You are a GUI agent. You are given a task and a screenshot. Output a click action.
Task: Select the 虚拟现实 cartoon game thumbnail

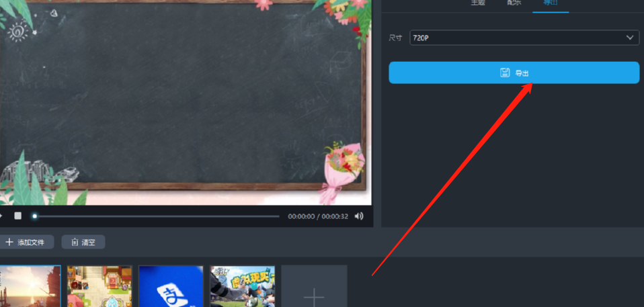click(x=242, y=286)
